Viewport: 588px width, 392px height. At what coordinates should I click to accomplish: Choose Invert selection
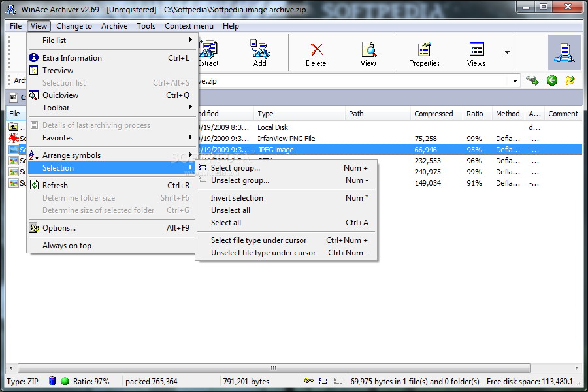287,198
